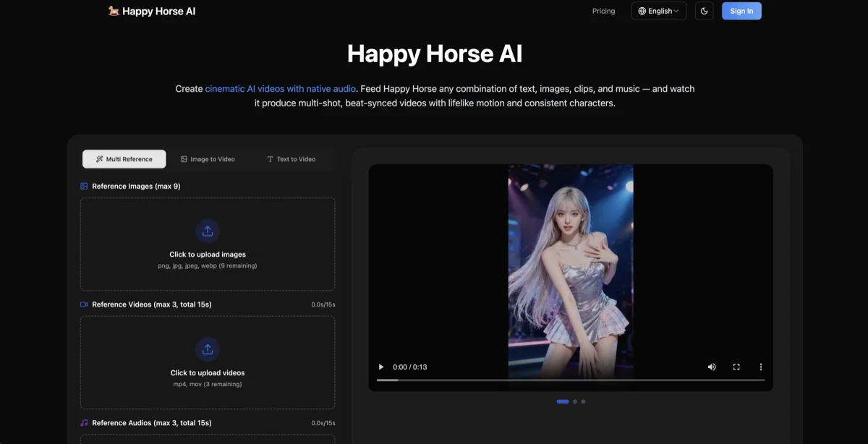
Task: Select the Text to Video tab
Action: [x=291, y=159]
